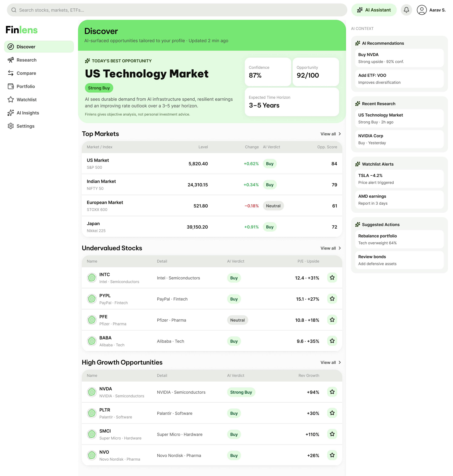This screenshot has width=453, height=476.
Task: Open the Buy NVDA recommendation card
Action: [399, 58]
